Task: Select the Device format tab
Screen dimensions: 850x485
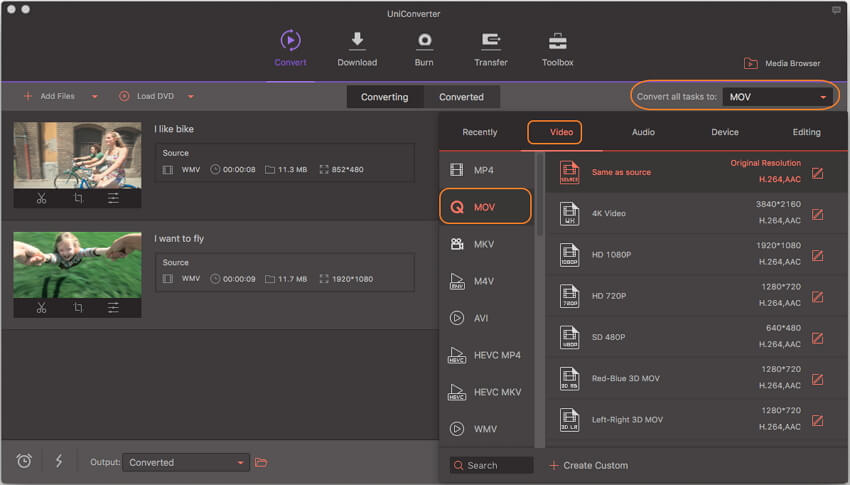Action: pyautogui.click(x=725, y=132)
